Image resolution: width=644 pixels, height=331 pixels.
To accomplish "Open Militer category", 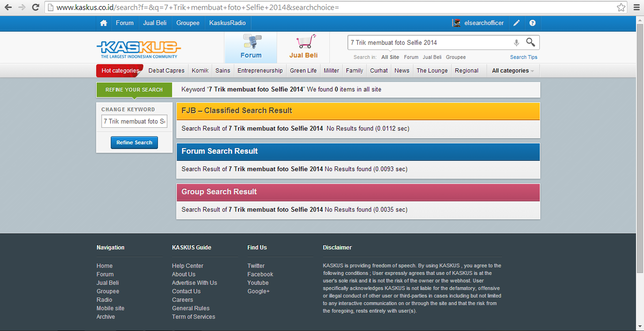I will 332,71.
